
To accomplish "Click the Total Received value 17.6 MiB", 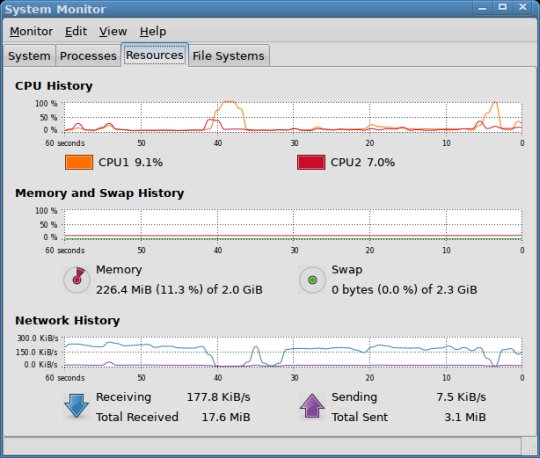I will pos(226,417).
